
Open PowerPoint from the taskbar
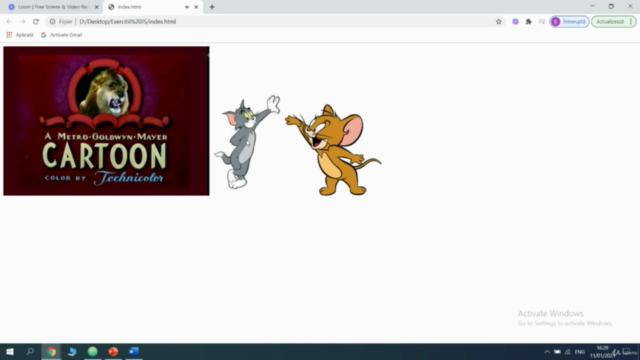(113, 351)
